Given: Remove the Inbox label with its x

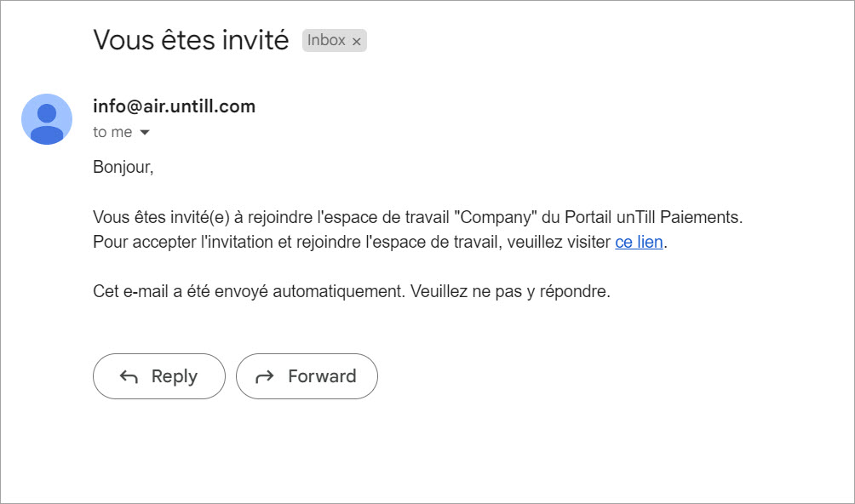Looking at the screenshot, I should (357, 41).
